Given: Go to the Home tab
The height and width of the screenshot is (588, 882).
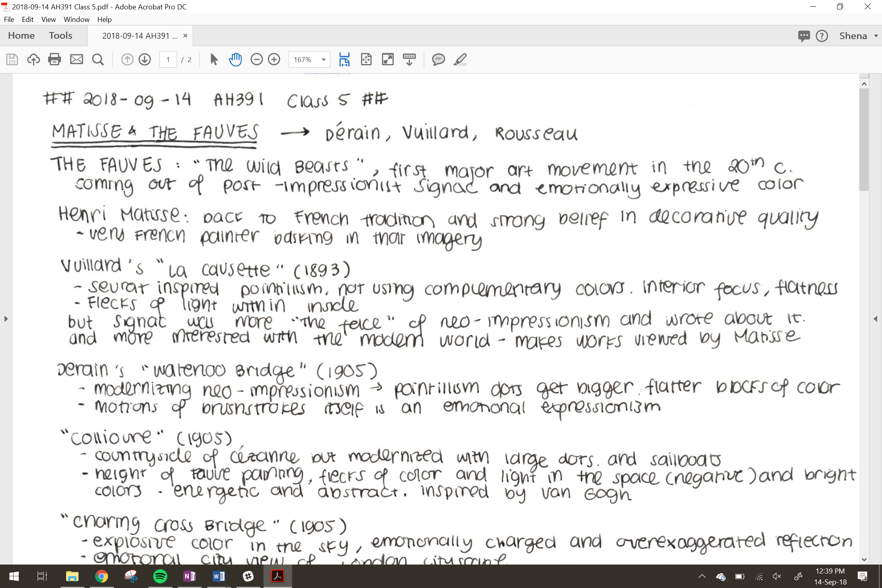Looking at the screenshot, I should tap(21, 36).
